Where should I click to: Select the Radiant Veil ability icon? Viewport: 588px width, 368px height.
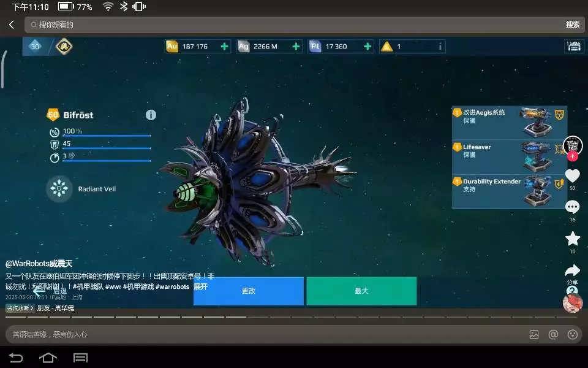pyautogui.click(x=59, y=189)
